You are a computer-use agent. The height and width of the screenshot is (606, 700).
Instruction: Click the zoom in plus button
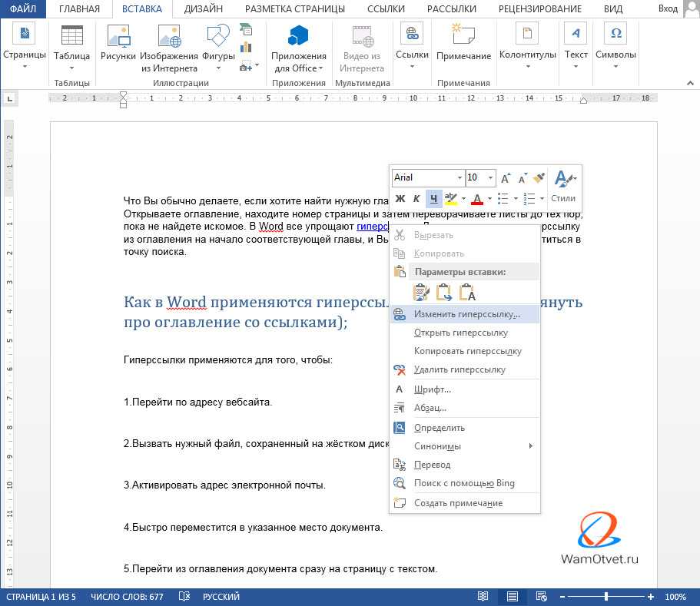point(651,597)
